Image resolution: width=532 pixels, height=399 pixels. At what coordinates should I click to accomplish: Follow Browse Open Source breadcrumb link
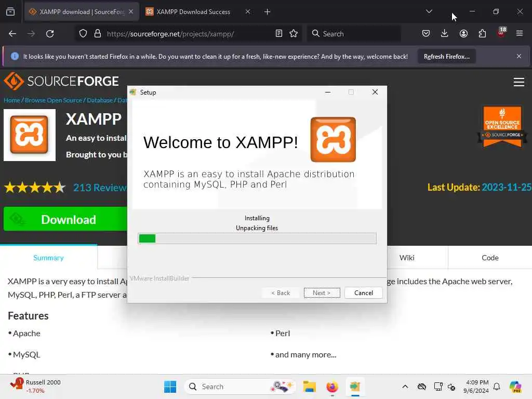pyautogui.click(x=54, y=100)
